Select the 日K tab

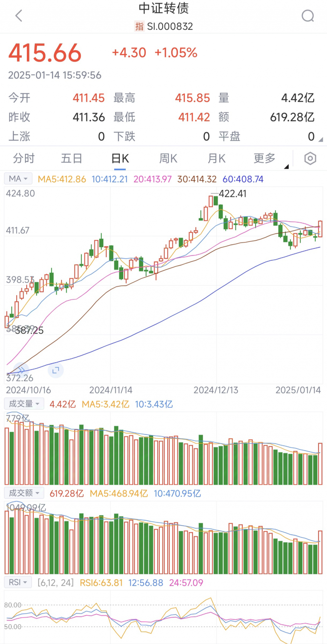pyautogui.click(x=120, y=158)
